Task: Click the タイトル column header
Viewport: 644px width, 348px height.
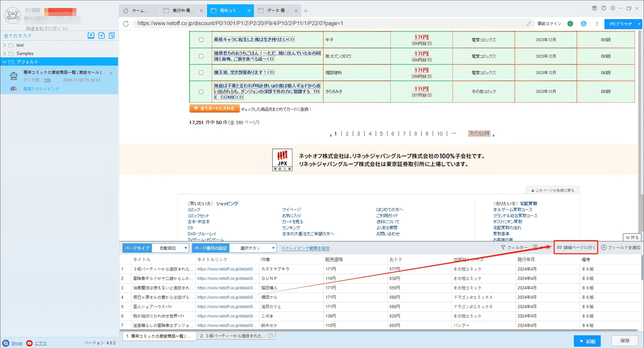Action: tap(142, 260)
